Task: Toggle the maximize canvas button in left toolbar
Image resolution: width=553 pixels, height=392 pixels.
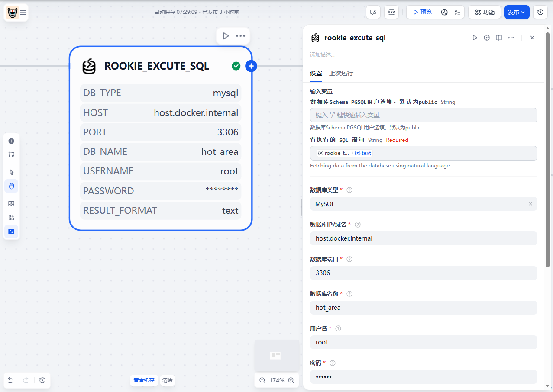Action: [x=11, y=231]
